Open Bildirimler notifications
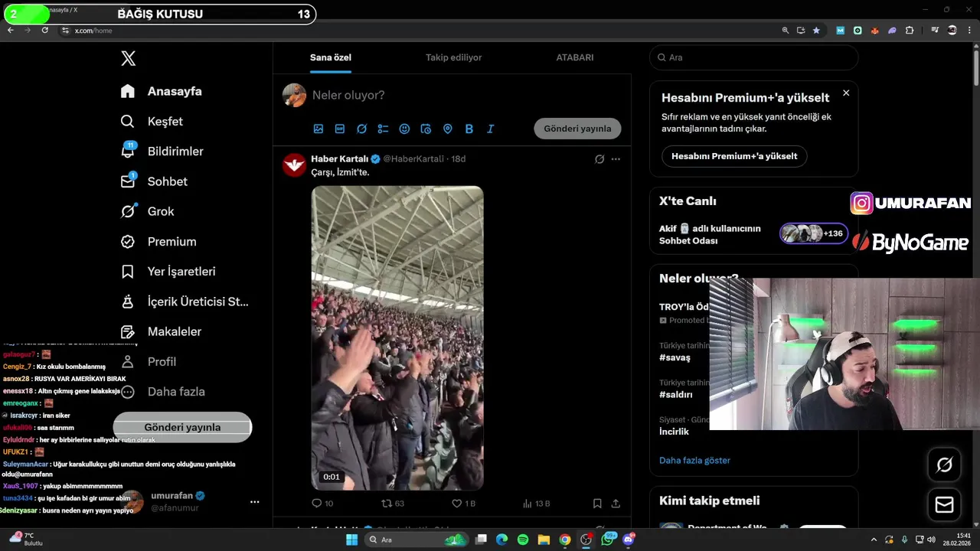This screenshot has width=980, height=551. tap(162, 151)
